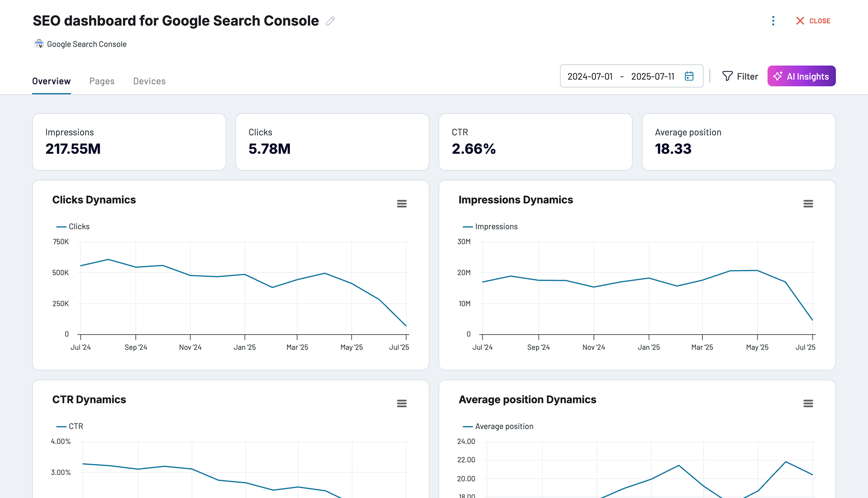
Task: Open the three-dot more options menu
Action: coord(773,21)
